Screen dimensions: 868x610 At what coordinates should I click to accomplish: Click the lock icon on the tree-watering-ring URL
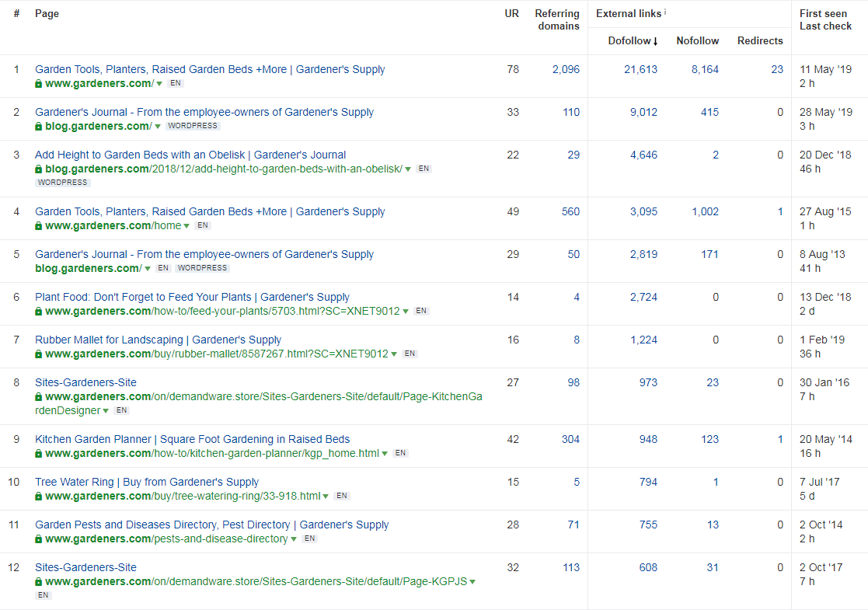click(38, 496)
